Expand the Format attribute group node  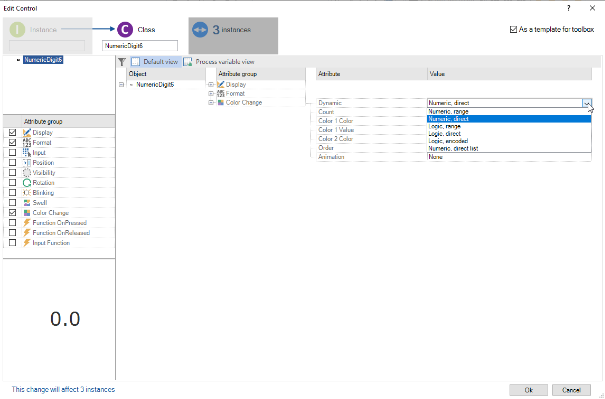tap(211, 94)
